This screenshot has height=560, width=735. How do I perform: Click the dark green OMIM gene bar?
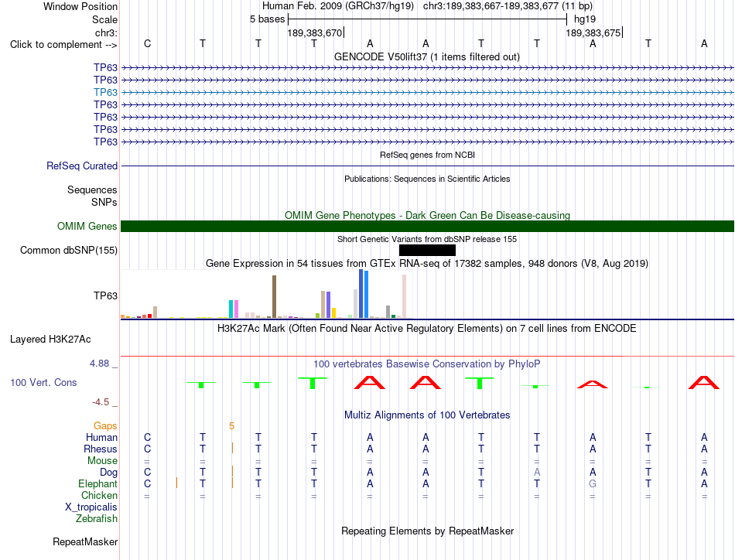point(427,227)
